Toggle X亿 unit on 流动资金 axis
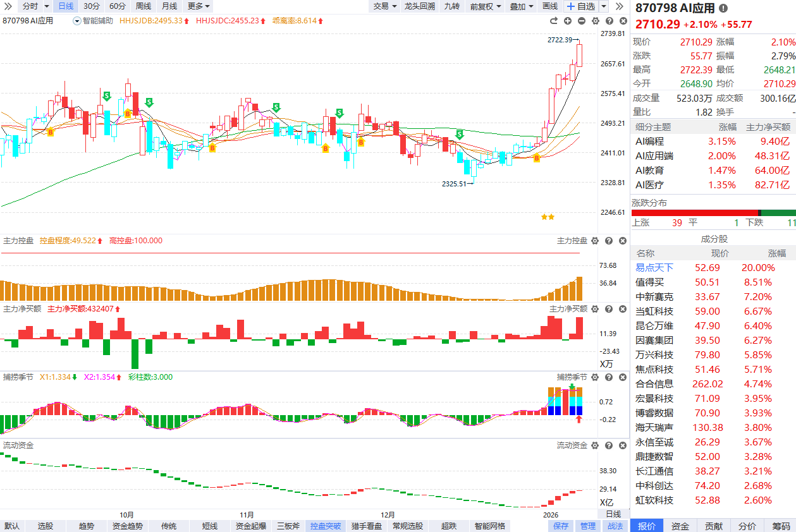The width and height of the screenshot is (796, 532). 606,502
